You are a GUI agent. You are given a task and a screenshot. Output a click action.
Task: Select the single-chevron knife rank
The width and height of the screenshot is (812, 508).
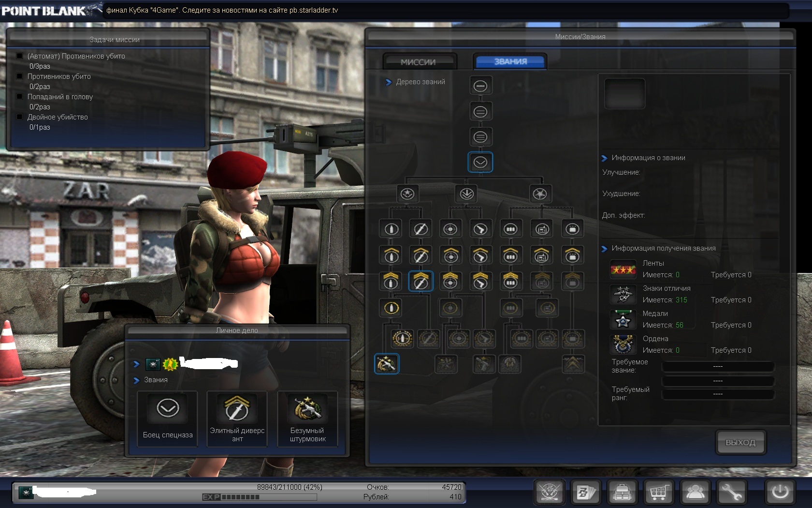click(420, 255)
